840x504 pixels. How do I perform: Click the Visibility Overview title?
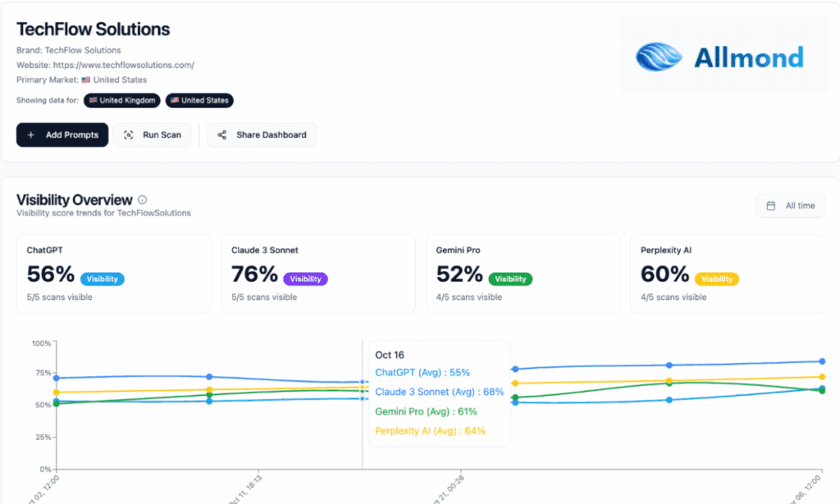click(x=75, y=200)
